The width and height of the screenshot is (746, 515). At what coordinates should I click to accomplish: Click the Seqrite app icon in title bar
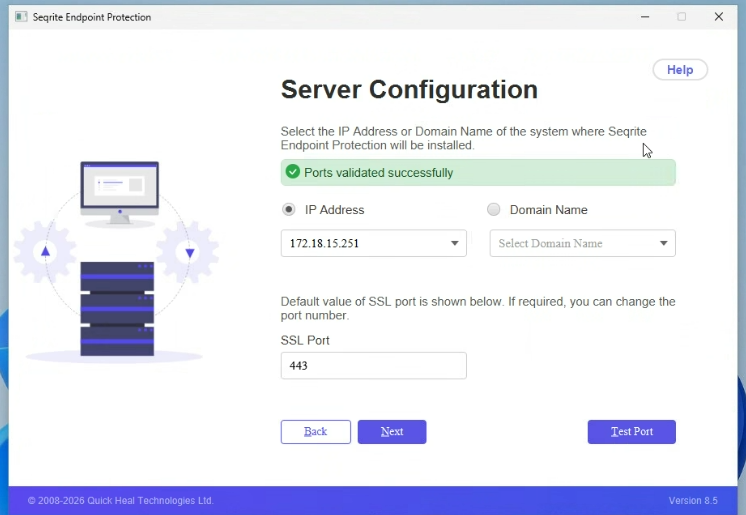pyautogui.click(x=21, y=17)
